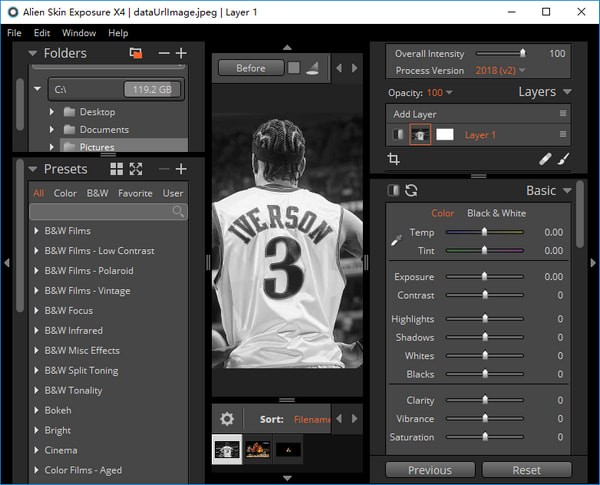Screen dimensions: 600x485
Task: Open the Window menu
Action: point(79,33)
